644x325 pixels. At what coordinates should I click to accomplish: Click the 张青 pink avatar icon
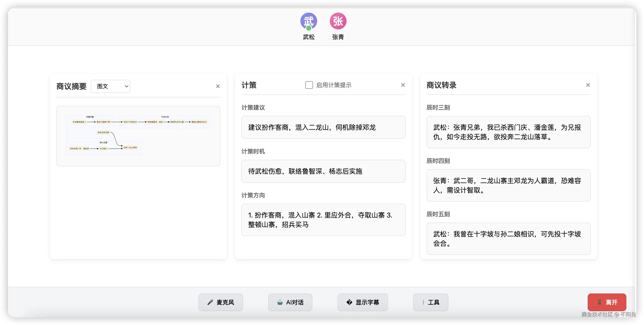click(x=338, y=21)
